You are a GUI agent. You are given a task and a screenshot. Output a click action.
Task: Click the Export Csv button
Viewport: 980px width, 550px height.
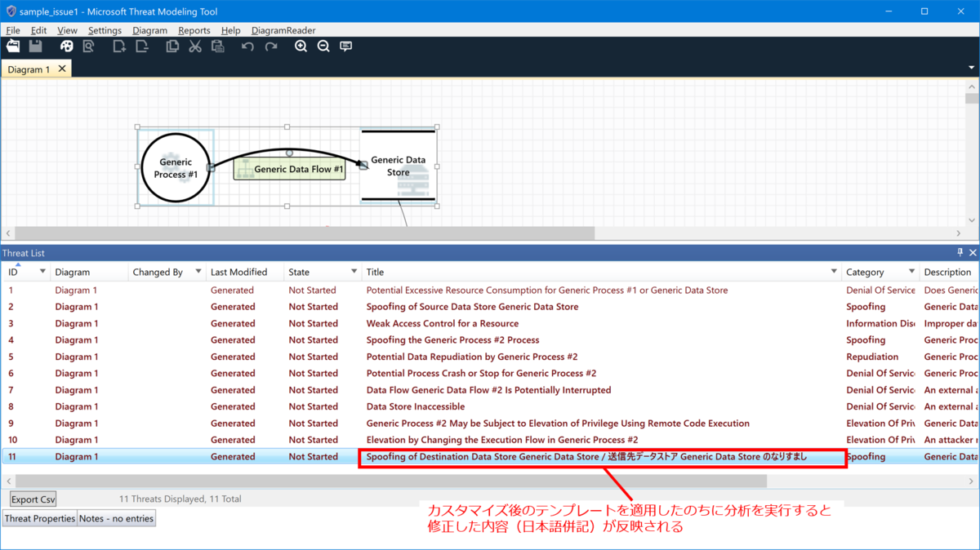tap(33, 499)
